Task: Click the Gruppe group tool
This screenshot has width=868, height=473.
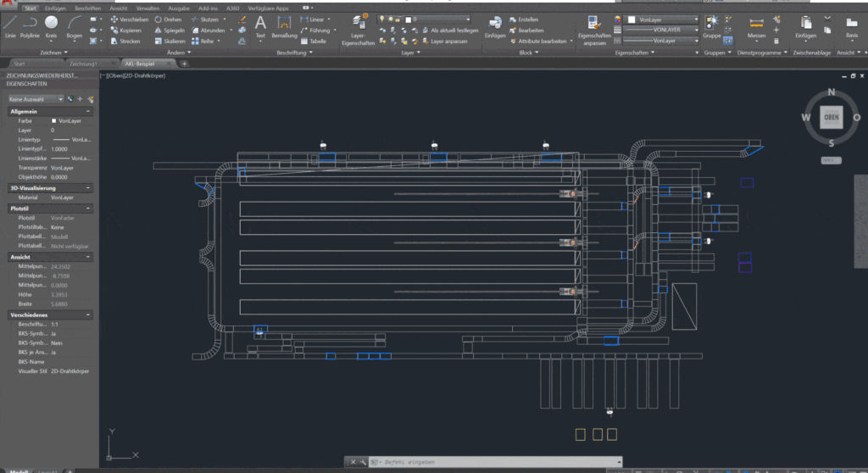Action: tap(712, 27)
